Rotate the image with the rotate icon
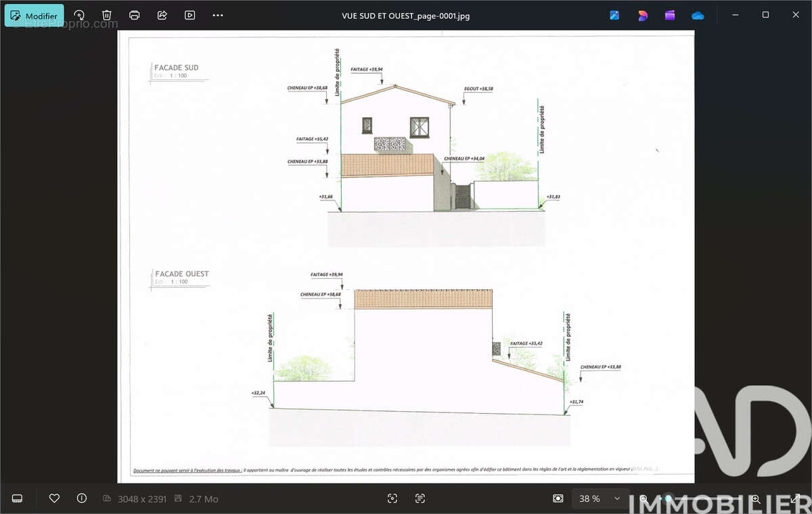Viewport: 812px width, 514px height. point(79,15)
